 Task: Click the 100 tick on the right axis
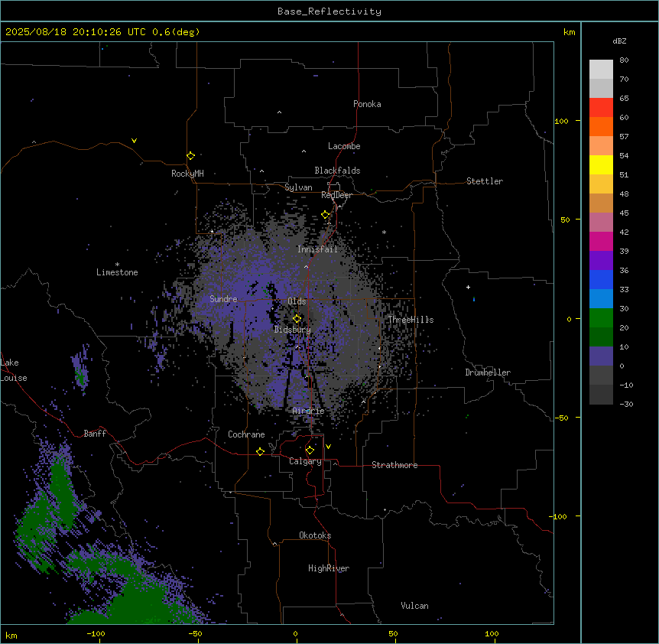coord(561,121)
